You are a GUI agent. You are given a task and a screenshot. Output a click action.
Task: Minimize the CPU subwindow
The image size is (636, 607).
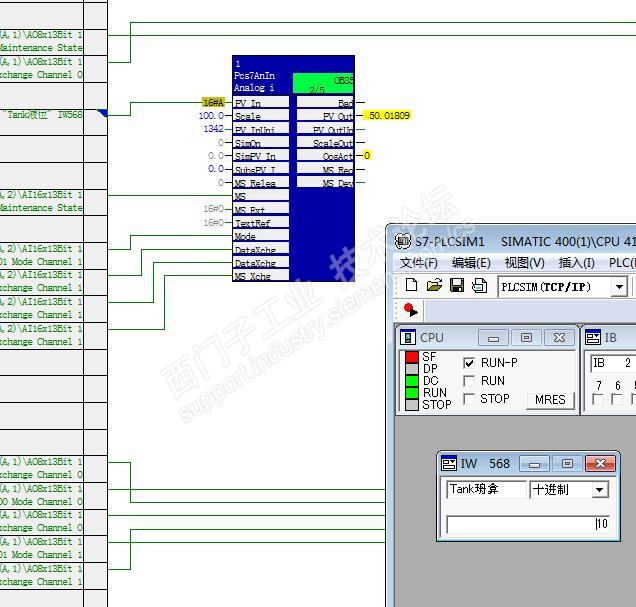493,338
